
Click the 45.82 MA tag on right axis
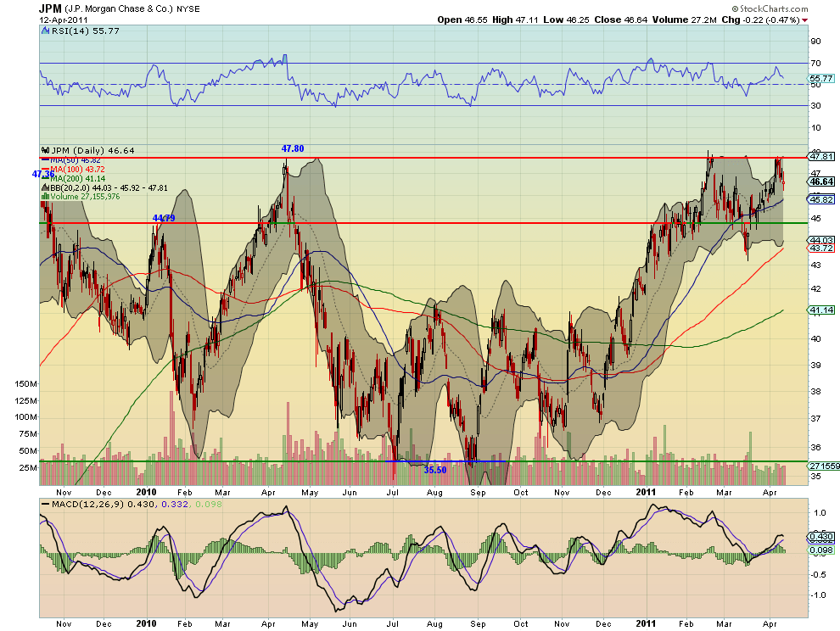821,199
